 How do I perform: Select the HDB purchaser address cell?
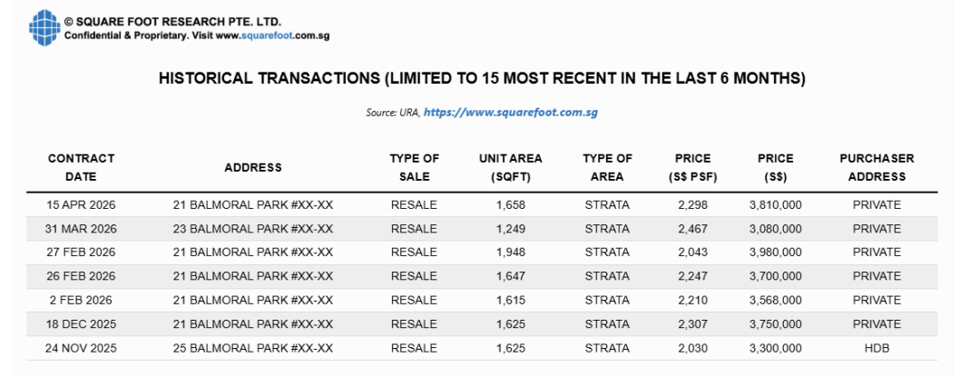tap(877, 348)
